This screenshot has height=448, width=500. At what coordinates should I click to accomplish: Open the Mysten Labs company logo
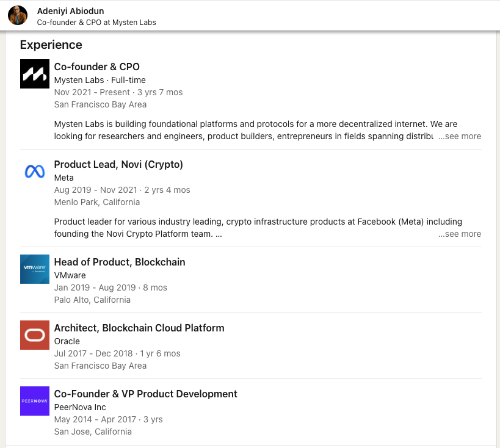(35, 74)
